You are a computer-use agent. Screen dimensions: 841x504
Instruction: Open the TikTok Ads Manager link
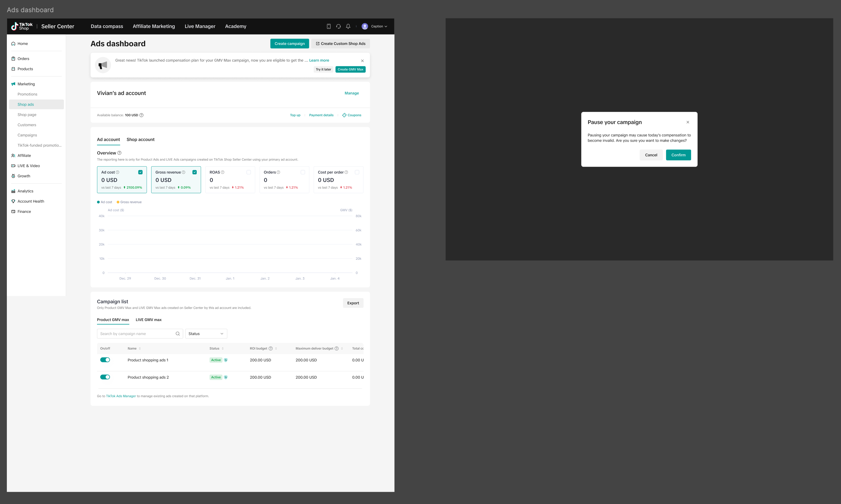coord(121,396)
